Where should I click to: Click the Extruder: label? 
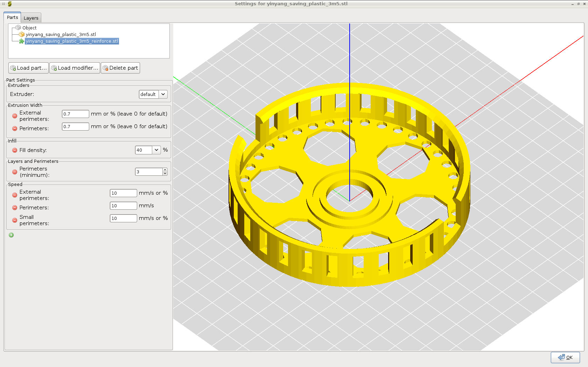22,94
